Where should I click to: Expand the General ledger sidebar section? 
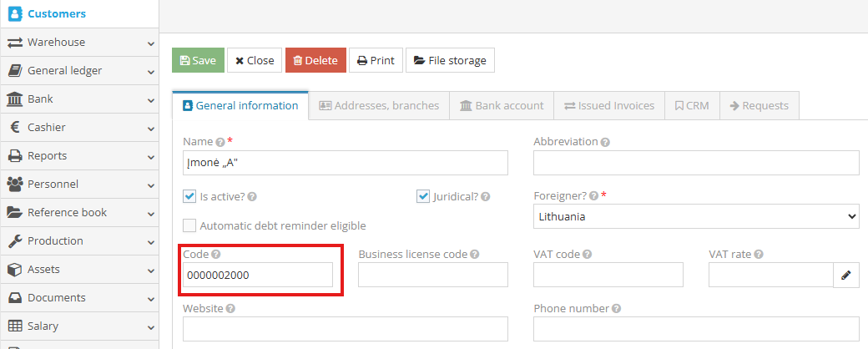[79, 71]
